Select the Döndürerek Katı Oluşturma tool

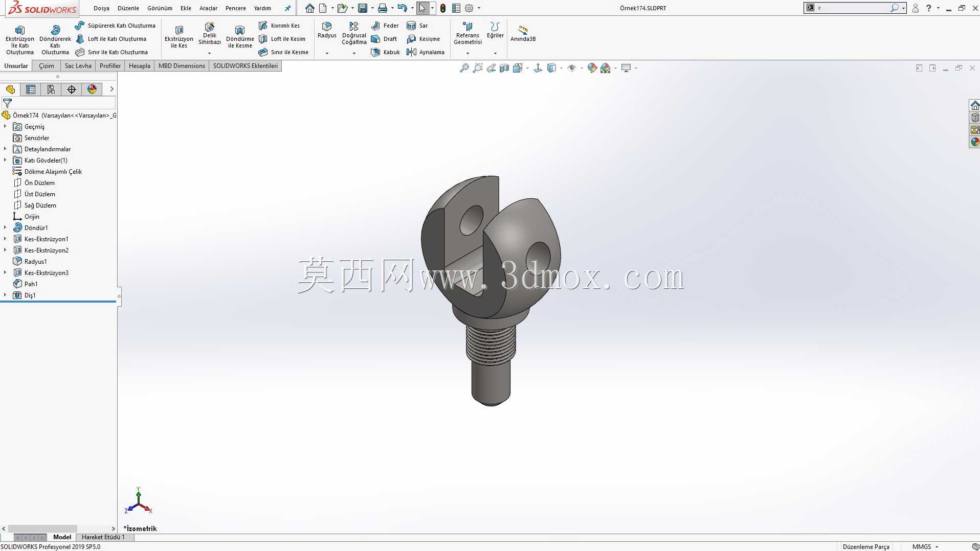coord(55,39)
